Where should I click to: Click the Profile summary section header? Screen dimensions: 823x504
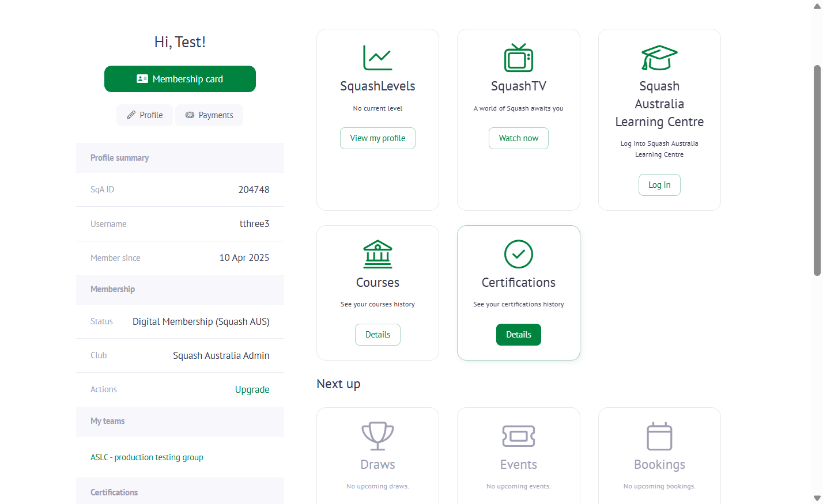[180, 158]
